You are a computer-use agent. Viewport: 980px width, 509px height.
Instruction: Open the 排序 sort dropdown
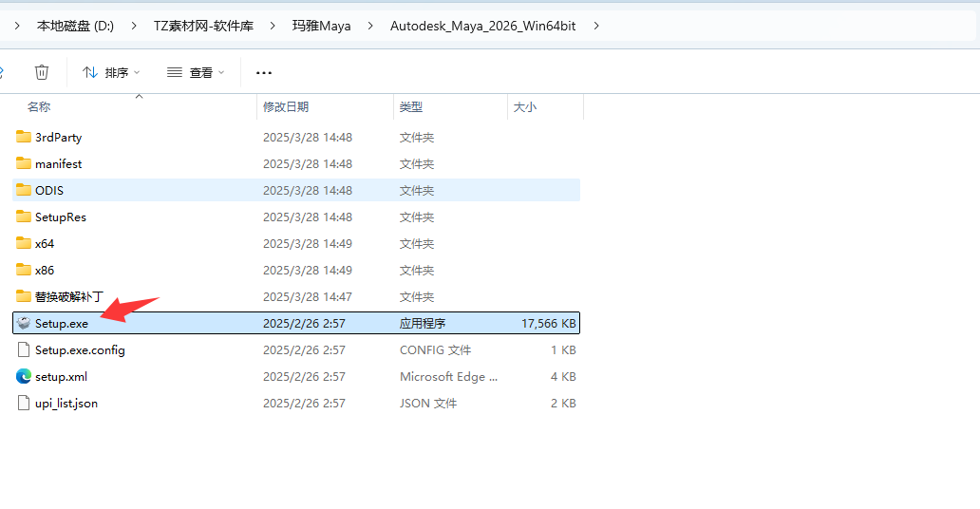(111, 72)
